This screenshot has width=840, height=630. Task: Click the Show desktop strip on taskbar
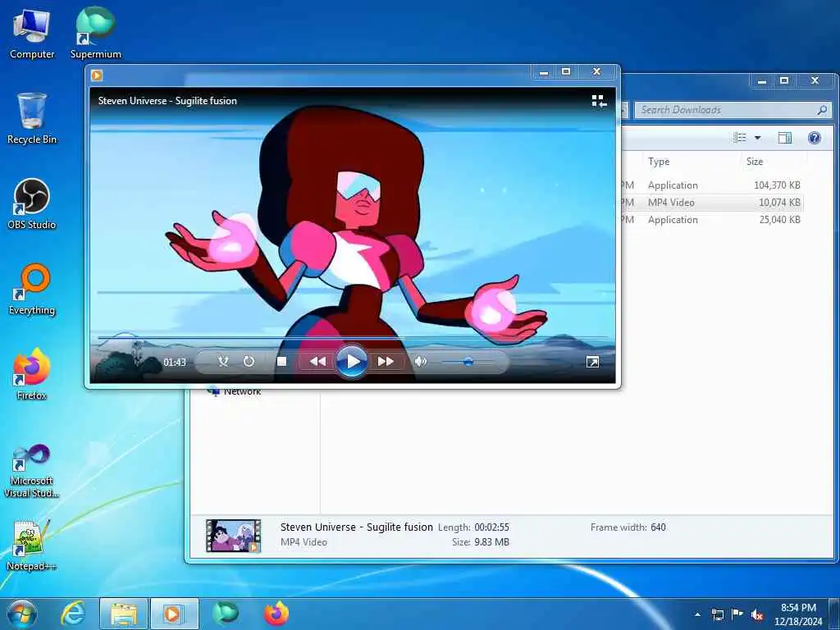(x=834, y=614)
